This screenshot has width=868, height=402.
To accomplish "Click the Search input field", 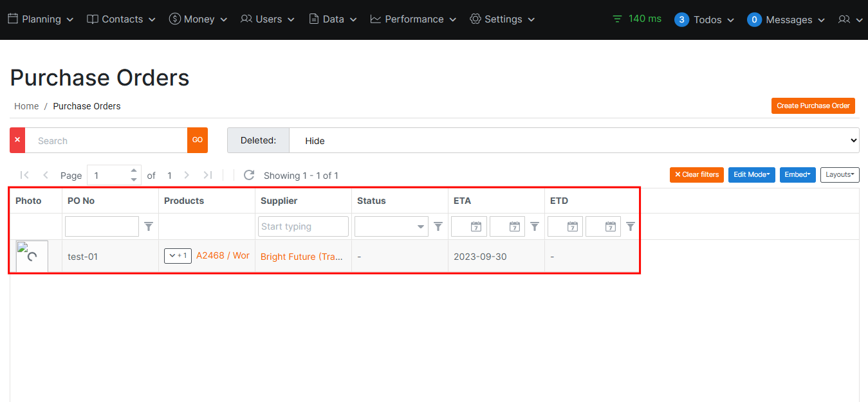I will [106, 140].
